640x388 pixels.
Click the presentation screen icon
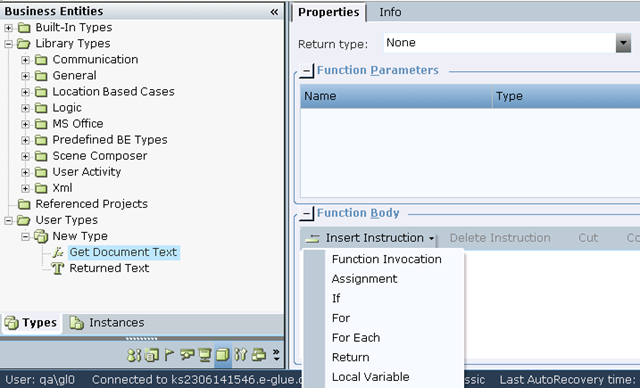(204, 355)
